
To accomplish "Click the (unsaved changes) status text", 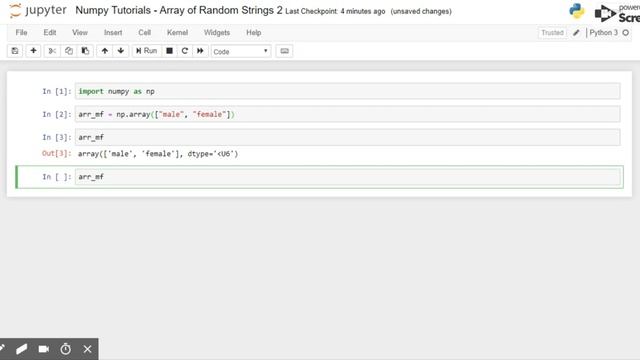I will 421,11.
